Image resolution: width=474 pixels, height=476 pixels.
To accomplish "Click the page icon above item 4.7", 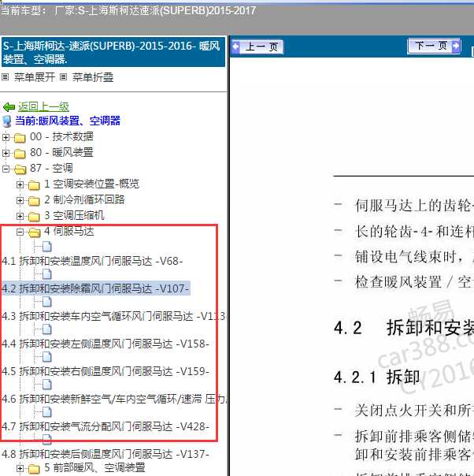I will [46, 412].
